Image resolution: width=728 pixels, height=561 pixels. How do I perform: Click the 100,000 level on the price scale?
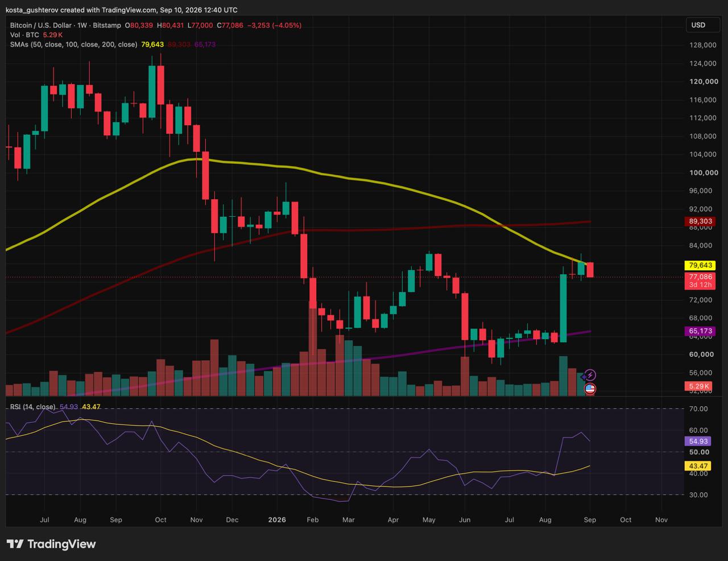pyautogui.click(x=703, y=173)
